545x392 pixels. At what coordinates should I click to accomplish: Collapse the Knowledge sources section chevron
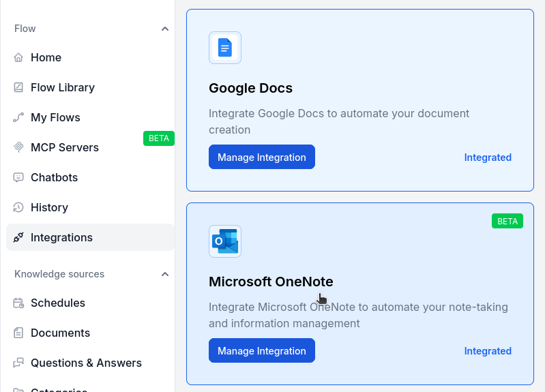tap(164, 274)
